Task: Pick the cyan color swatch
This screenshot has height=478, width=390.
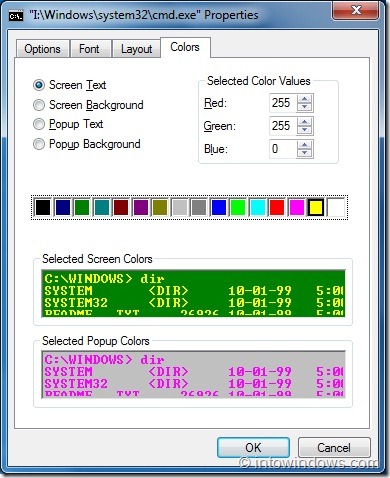Action: pyautogui.click(x=258, y=207)
